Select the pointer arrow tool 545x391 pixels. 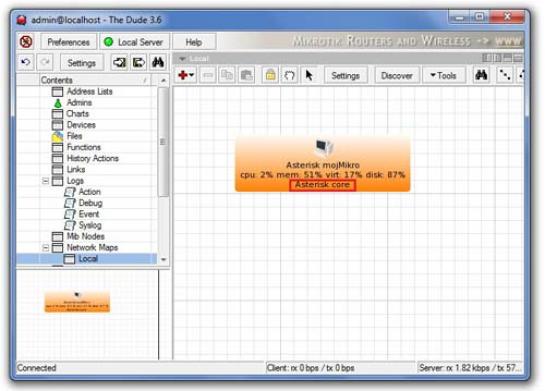pos(308,75)
